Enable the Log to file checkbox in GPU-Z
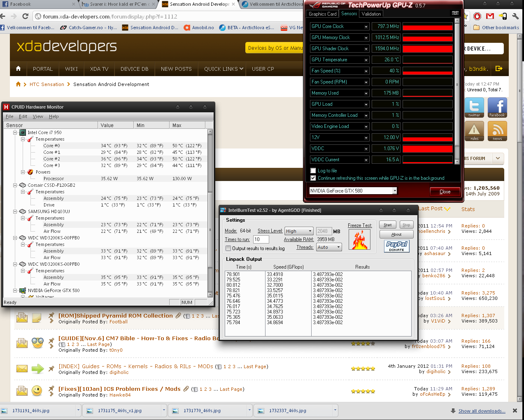Screen dimensions: 524x420 tap(313, 170)
